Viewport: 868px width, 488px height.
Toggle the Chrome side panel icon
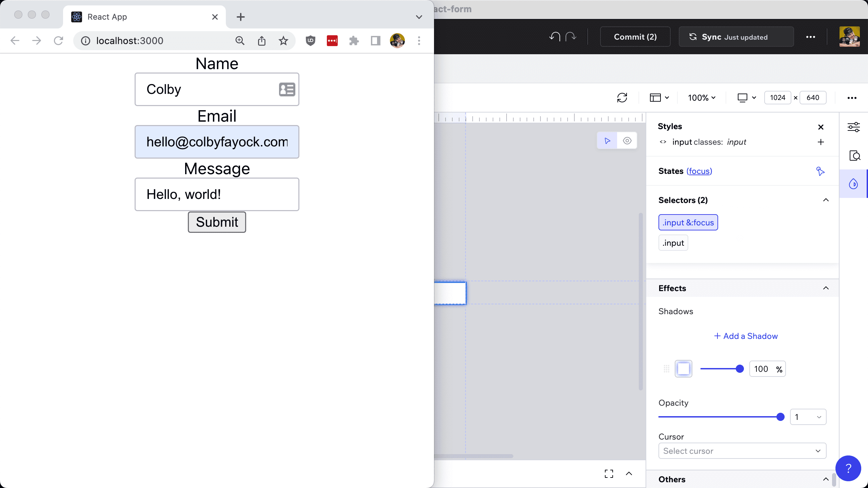(x=375, y=41)
